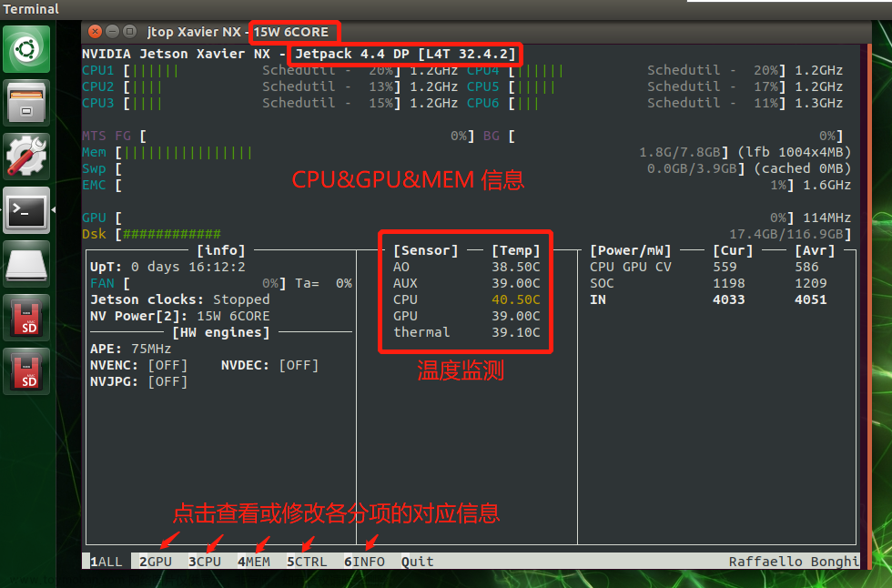The width and height of the screenshot is (892, 588).
Task: Open the 2GPU page
Action: 156,562
